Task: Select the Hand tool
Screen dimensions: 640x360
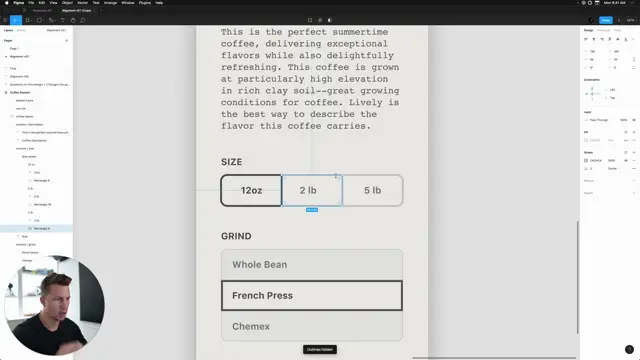Action: tap(73, 20)
